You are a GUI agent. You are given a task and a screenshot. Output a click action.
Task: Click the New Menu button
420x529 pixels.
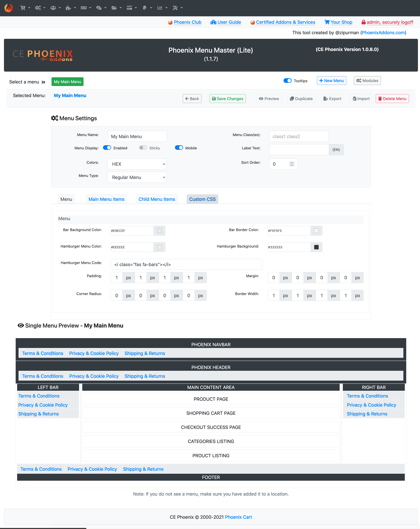(x=331, y=80)
